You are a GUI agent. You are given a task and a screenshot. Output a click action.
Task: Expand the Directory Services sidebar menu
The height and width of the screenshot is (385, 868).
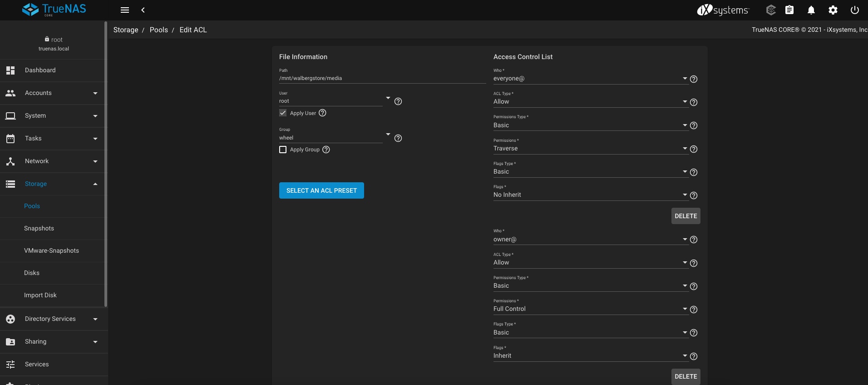click(95, 319)
